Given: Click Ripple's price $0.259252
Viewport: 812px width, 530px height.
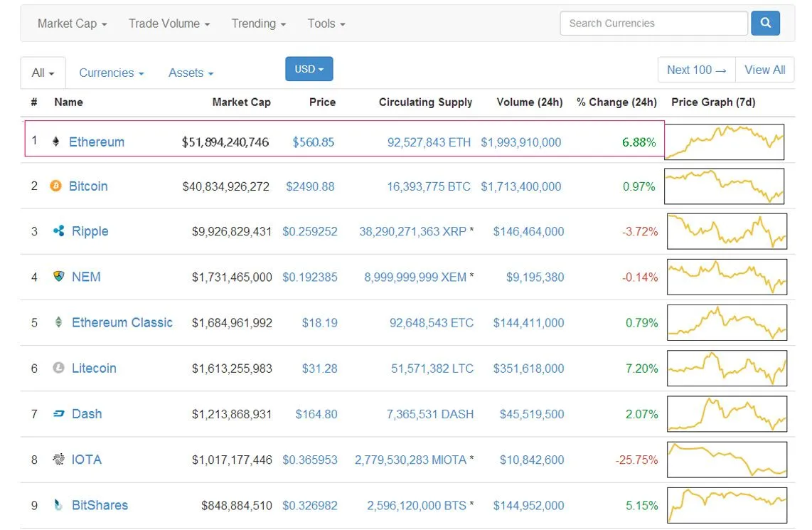Looking at the screenshot, I should pyautogui.click(x=310, y=231).
